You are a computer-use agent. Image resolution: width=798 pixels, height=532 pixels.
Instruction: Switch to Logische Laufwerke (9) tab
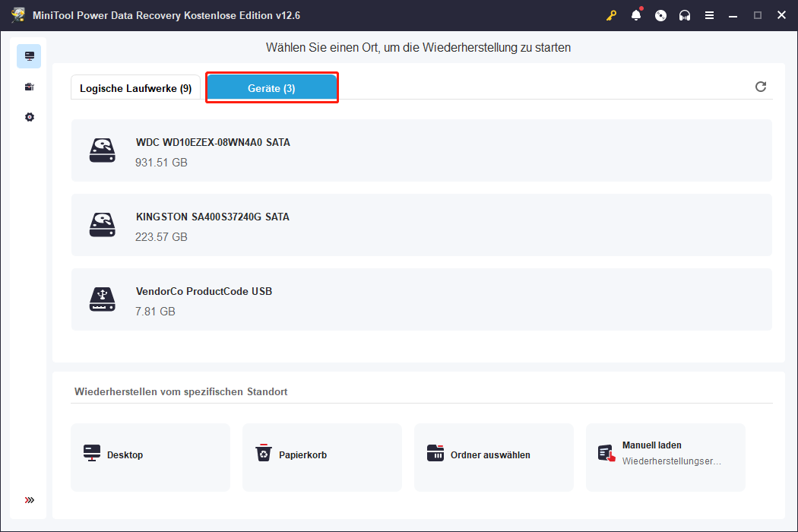coord(136,87)
